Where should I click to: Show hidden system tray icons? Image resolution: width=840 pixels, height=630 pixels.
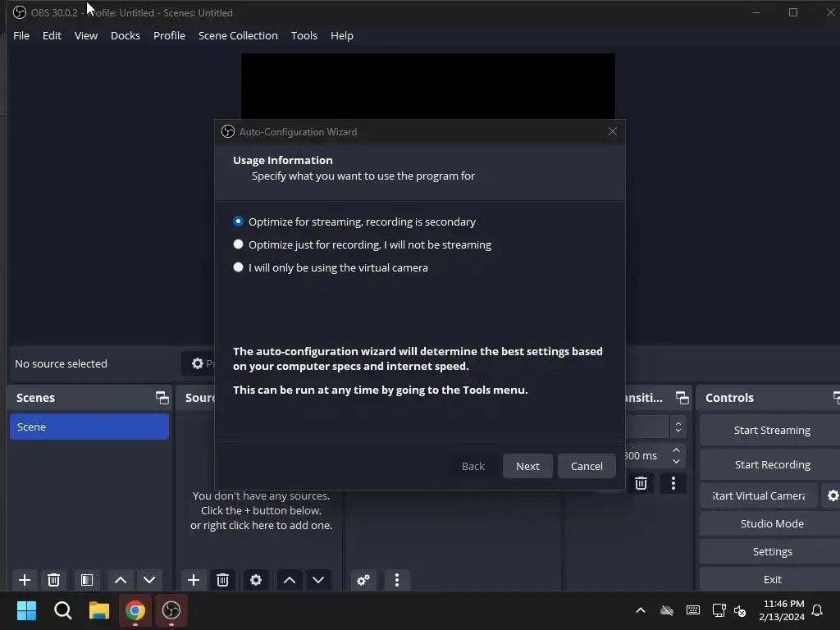(x=640, y=610)
